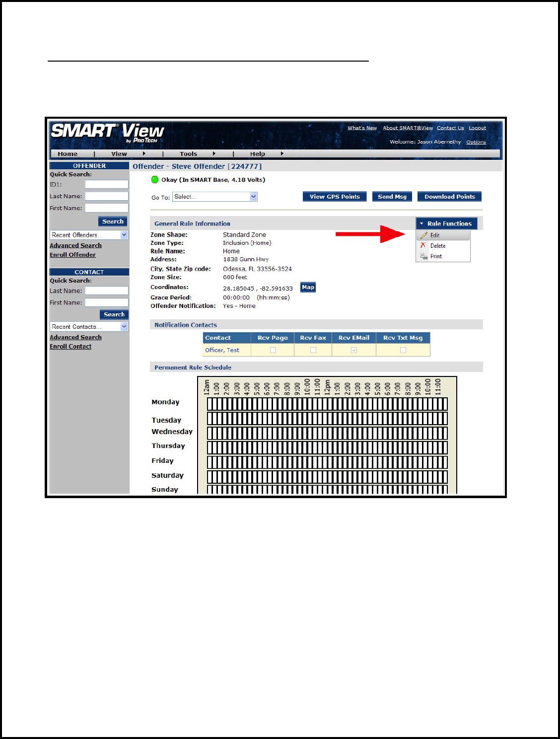Toggle Rcv Txt Msg checkbox for Officer, Test

point(403,350)
